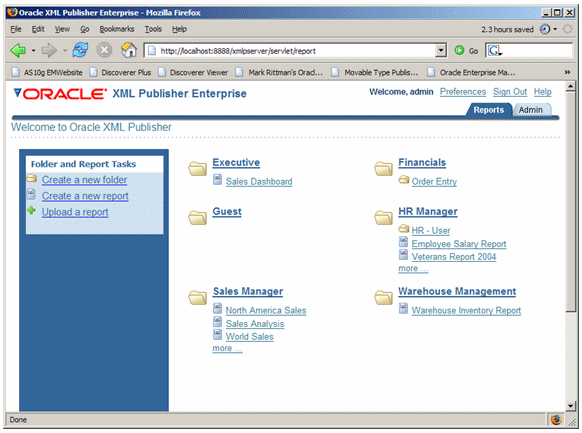Go to the Home page icon
This screenshot has width=582, height=433.
pyautogui.click(x=129, y=50)
